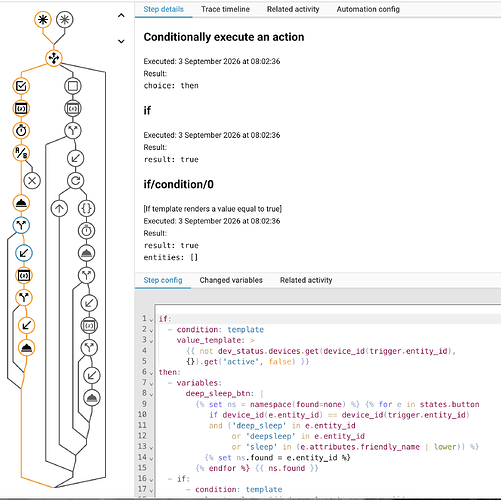Click code line 'deep_sleep_btn: |'

click(224, 394)
